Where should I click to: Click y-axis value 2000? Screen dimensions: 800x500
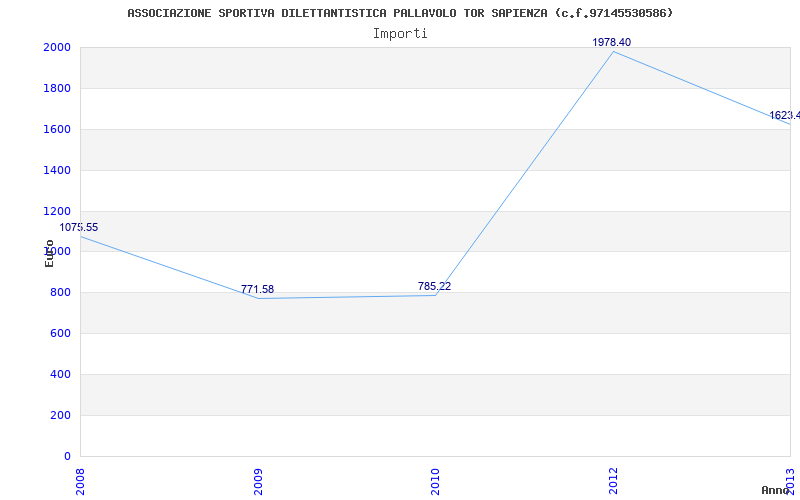[x=56, y=47]
